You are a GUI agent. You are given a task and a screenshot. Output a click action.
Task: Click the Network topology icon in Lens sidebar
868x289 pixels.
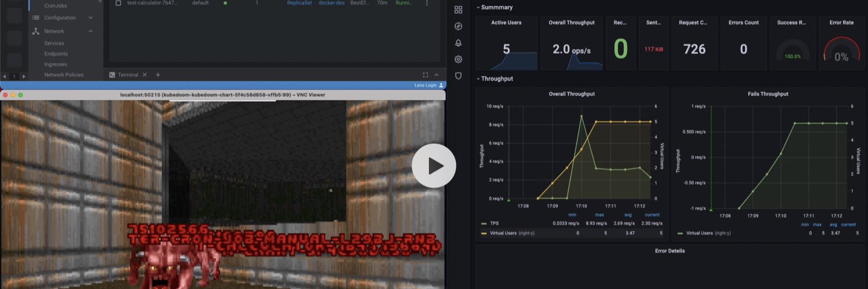(36, 31)
